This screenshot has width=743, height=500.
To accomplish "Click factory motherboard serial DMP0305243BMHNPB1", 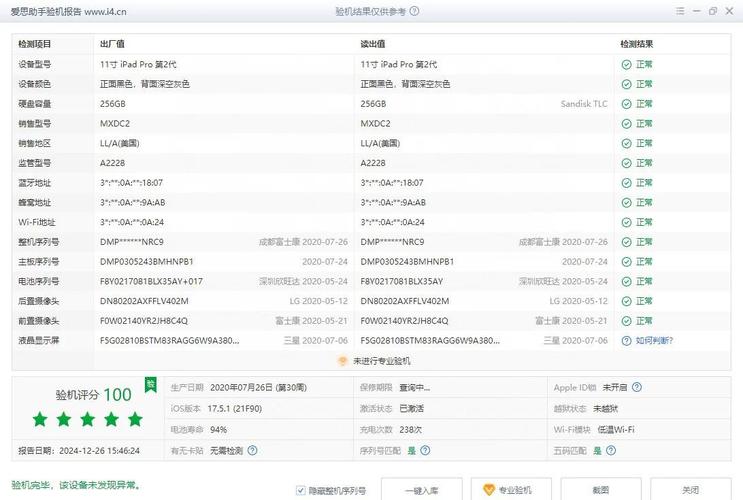I will click(x=146, y=262).
